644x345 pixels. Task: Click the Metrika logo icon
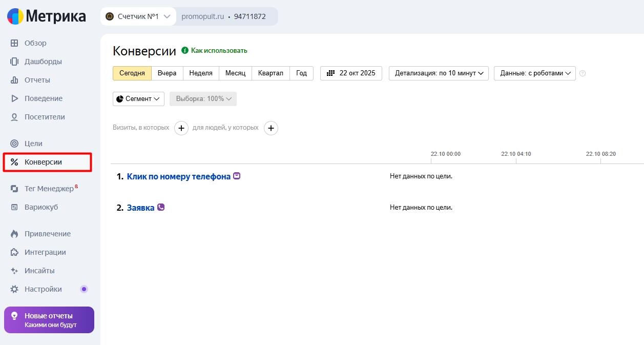point(15,16)
